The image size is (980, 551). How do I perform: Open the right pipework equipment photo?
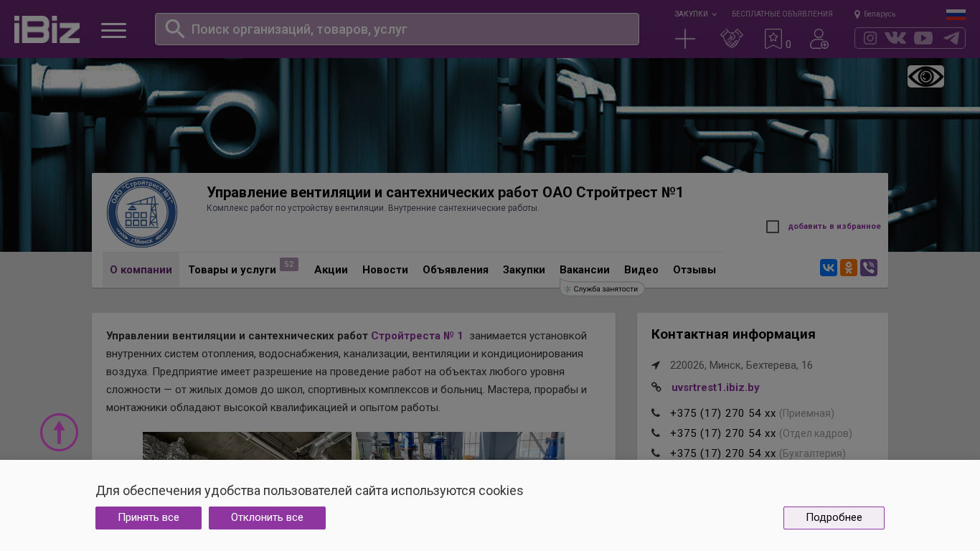(x=460, y=446)
